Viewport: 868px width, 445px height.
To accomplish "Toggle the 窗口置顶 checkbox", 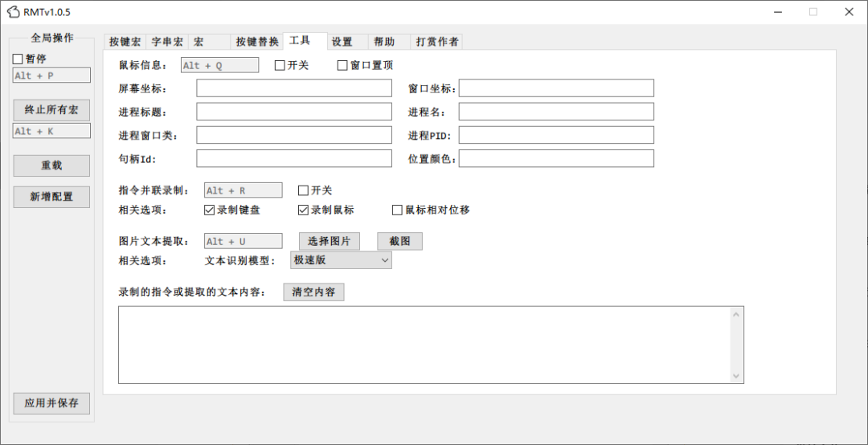I will [x=342, y=65].
